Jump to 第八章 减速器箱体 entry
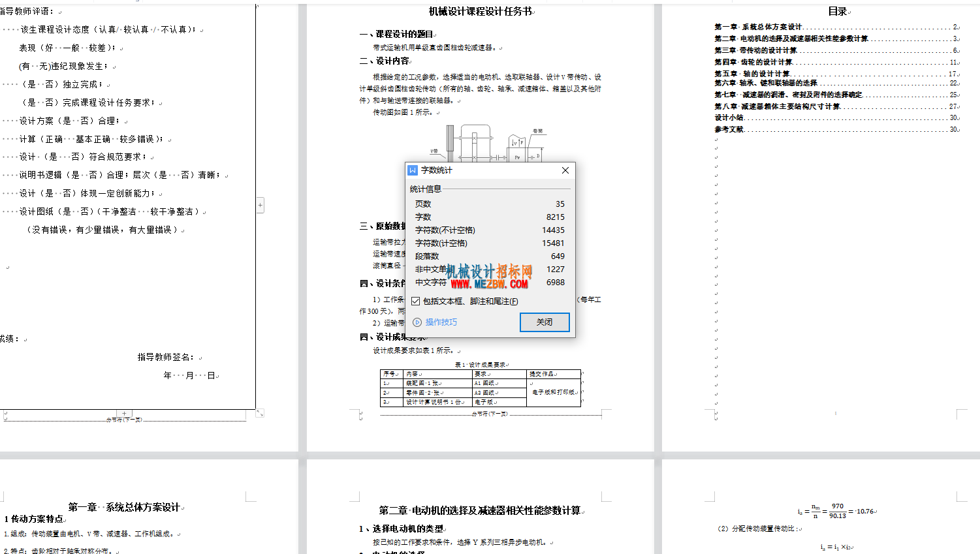 pos(836,106)
